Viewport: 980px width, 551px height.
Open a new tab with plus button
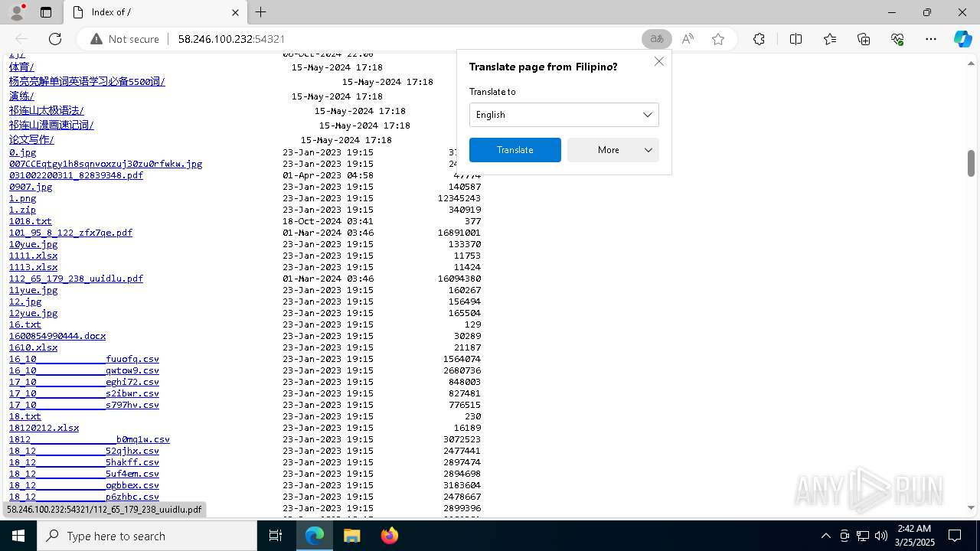261,12
